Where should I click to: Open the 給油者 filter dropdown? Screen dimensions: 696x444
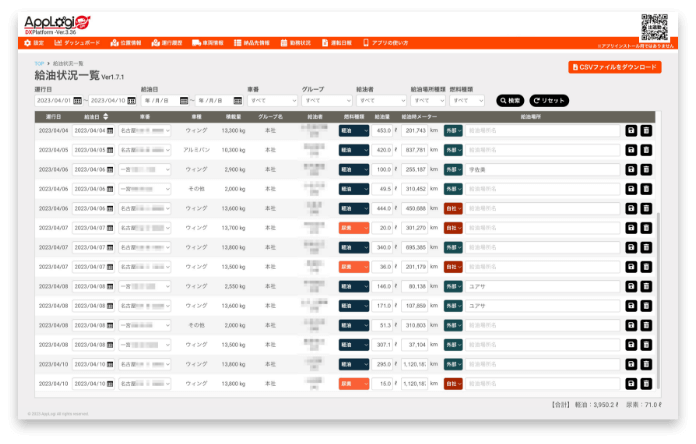(x=380, y=101)
